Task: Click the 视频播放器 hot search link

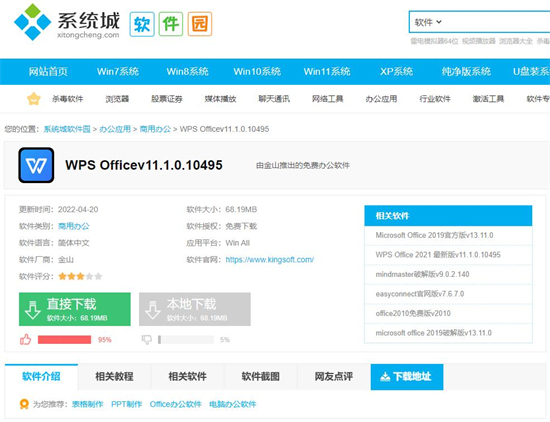Action: 479,41
